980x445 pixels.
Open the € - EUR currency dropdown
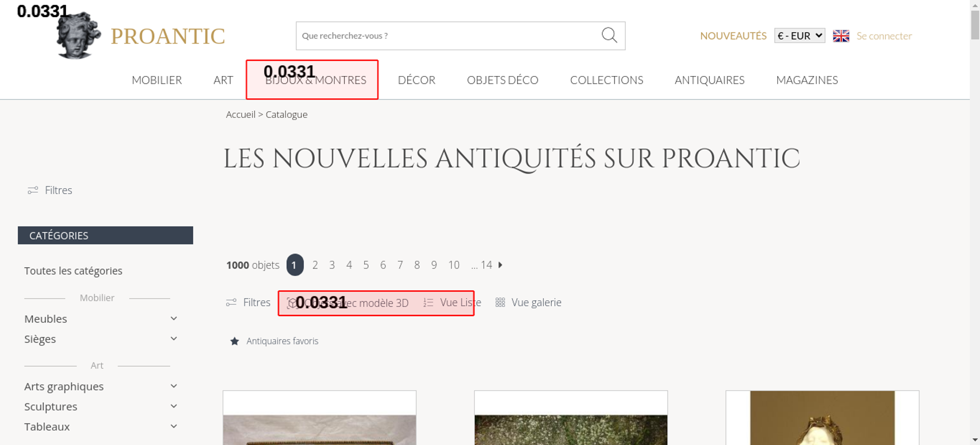[x=800, y=36]
